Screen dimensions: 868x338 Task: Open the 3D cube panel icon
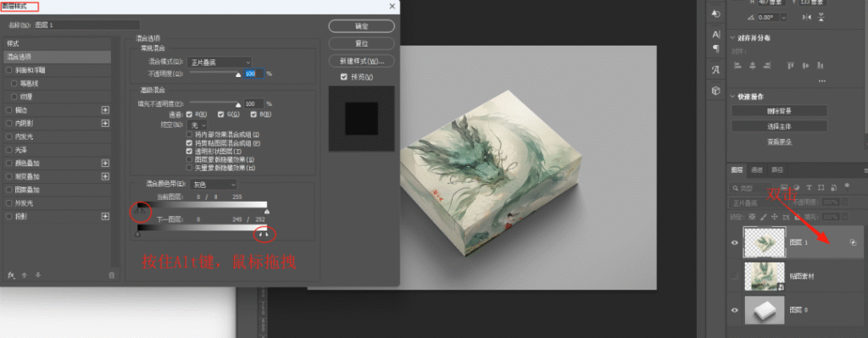point(715,90)
